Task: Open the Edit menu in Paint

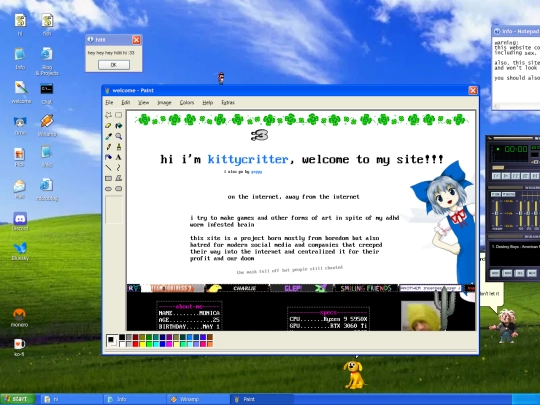Action: pyautogui.click(x=125, y=103)
